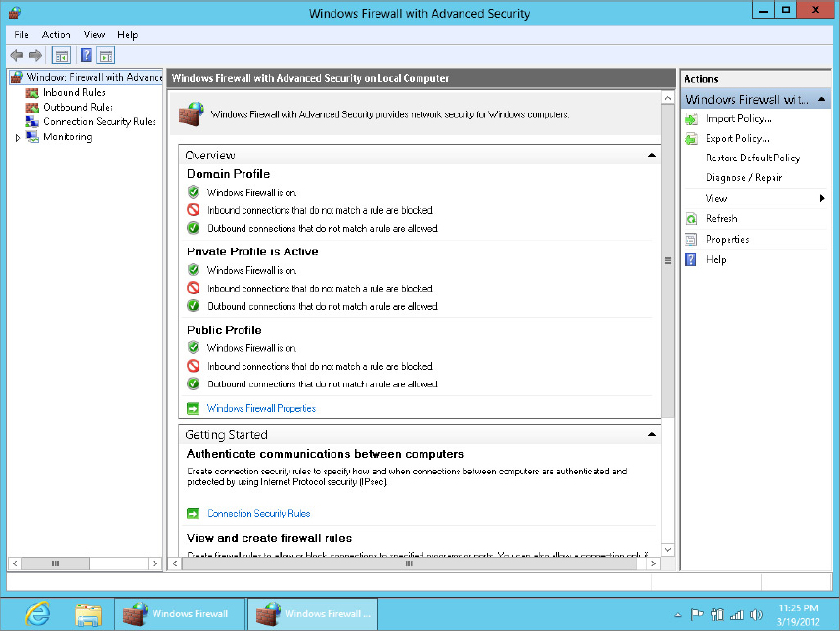The image size is (840, 631).
Task: Open the Action menu
Action: [56, 34]
